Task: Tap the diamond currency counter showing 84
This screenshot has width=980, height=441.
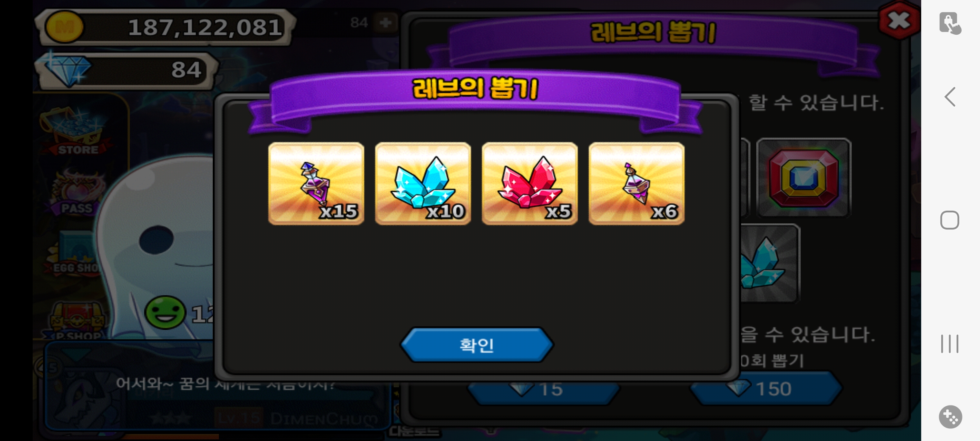Action: point(127,69)
